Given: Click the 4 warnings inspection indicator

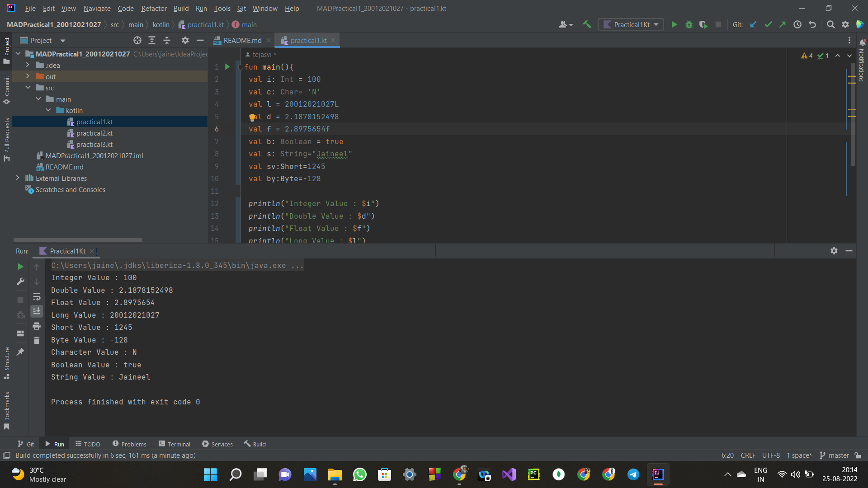Looking at the screenshot, I should coord(807,56).
